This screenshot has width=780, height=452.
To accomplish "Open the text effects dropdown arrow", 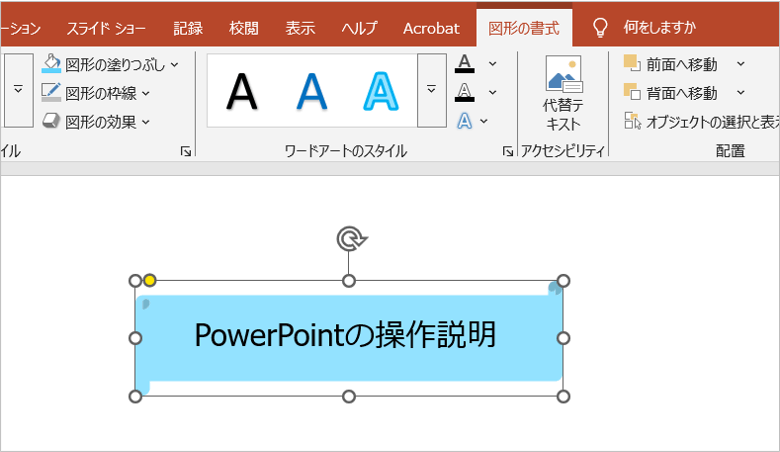I will tap(484, 121).
